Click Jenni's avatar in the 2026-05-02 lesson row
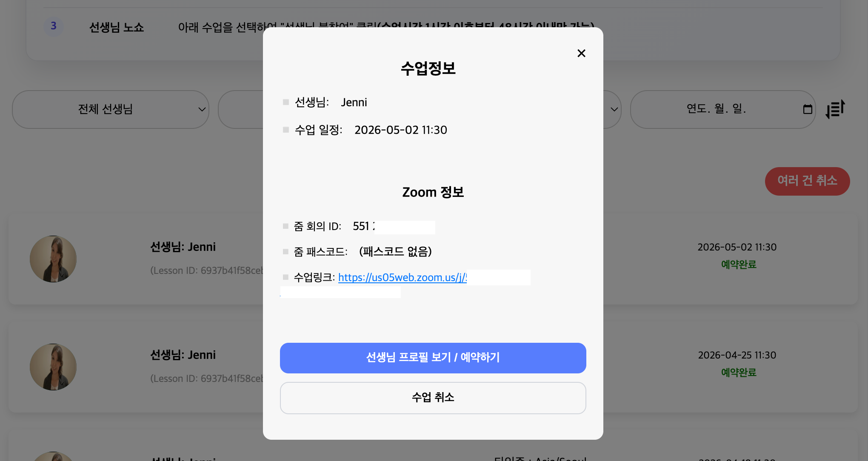 [53, 259]
